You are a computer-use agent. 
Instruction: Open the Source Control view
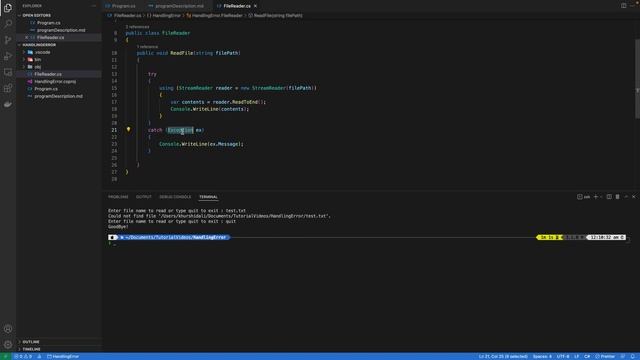8,40
